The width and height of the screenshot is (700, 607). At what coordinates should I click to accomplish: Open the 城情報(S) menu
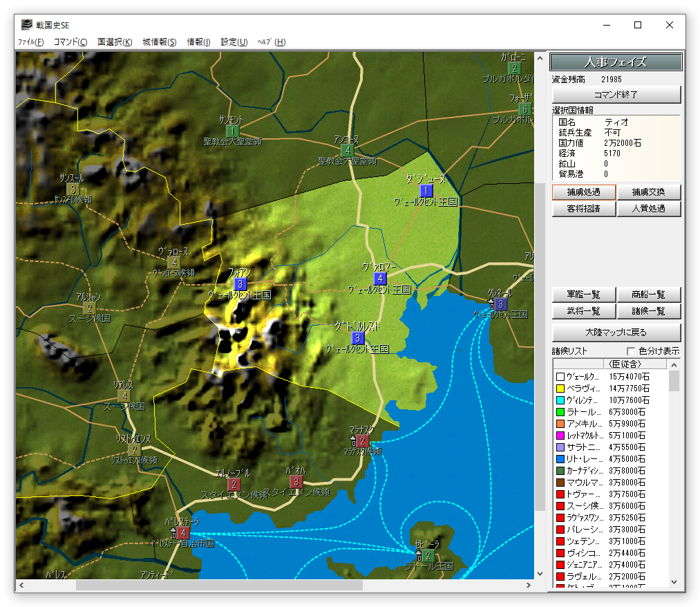point(159,42)
